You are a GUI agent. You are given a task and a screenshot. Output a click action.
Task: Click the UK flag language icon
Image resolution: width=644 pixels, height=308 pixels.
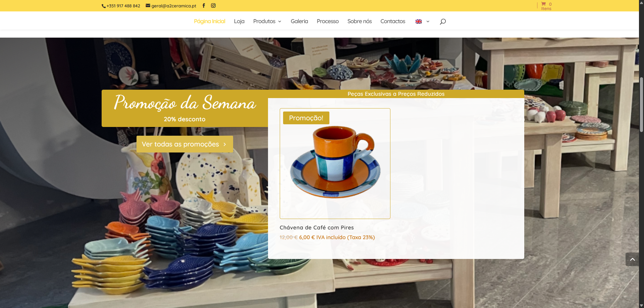tap(419, 21)
